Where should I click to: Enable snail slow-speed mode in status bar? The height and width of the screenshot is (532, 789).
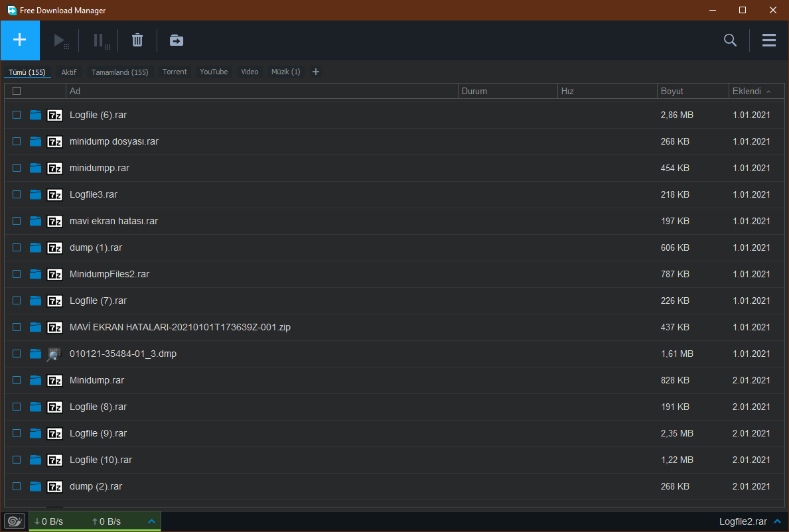click(x=14, y=521)
